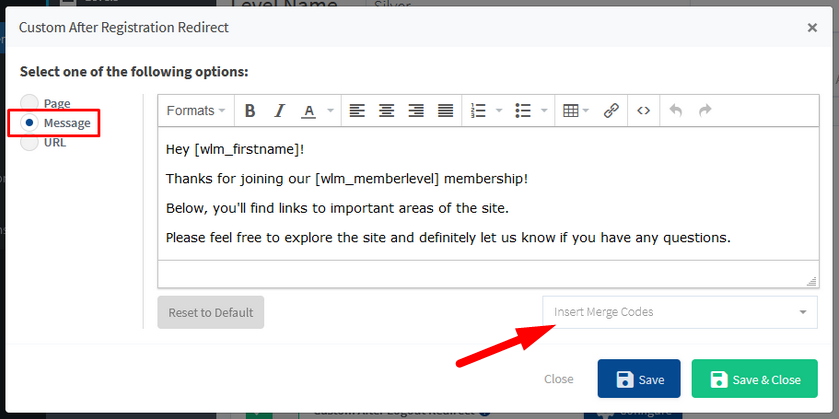Apply text color with the A icon
The image size is (839, 419).
[x=308, y=111]
